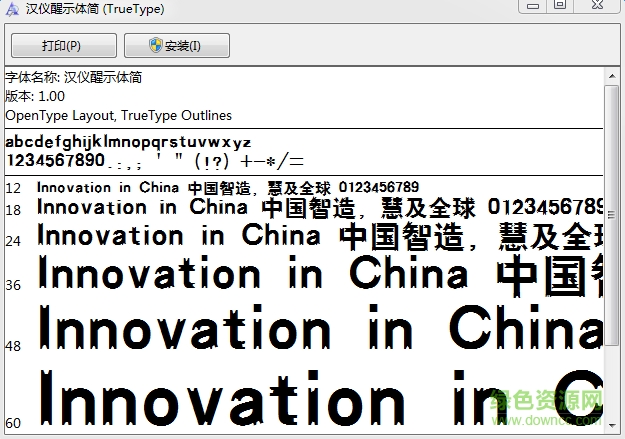The width and height of the screenshot is (625, 439).
Task: Click the 24-point Innovation in China sample
Action: tap(320, 236)
